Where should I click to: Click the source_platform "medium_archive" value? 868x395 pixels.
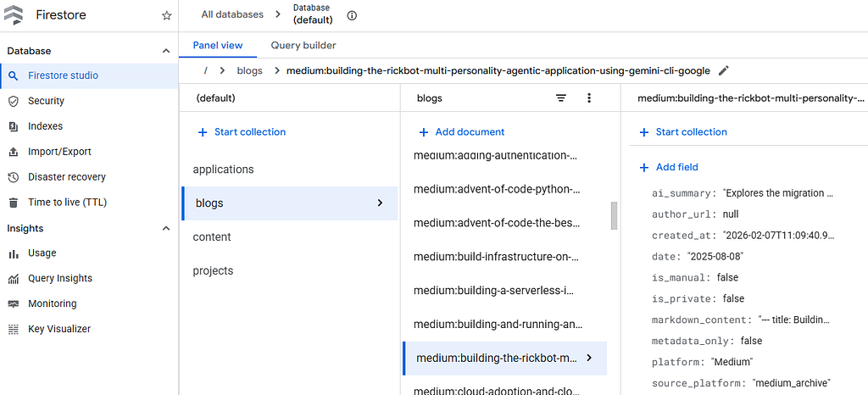(792, 383)
